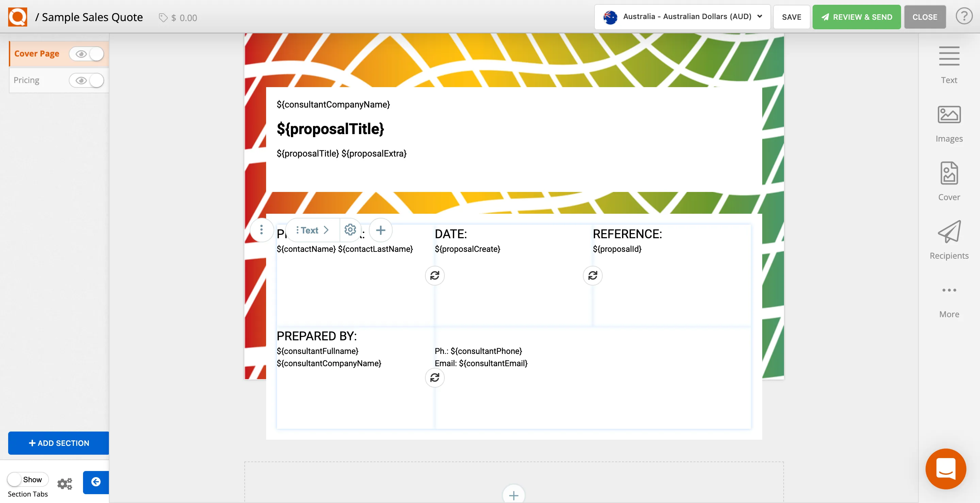Open the text block settings gear

point(350,230)
